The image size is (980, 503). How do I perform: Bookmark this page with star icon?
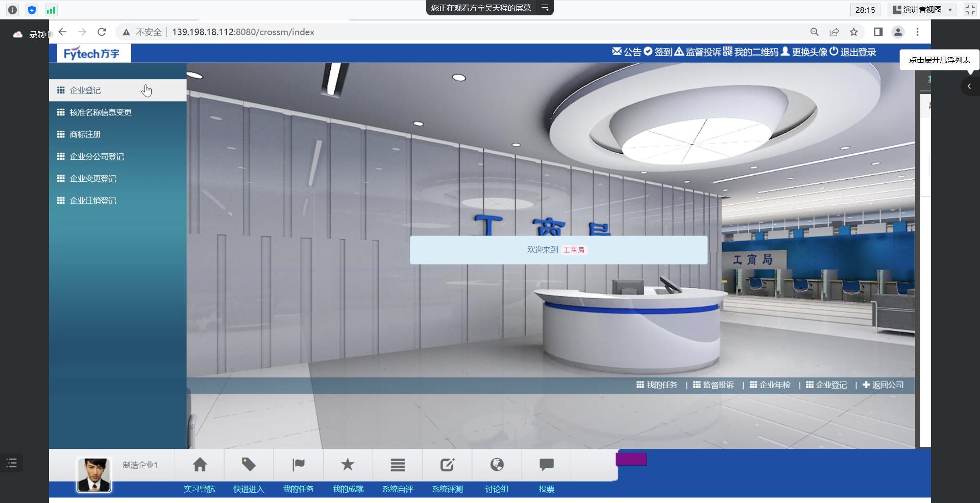point(854,32)
